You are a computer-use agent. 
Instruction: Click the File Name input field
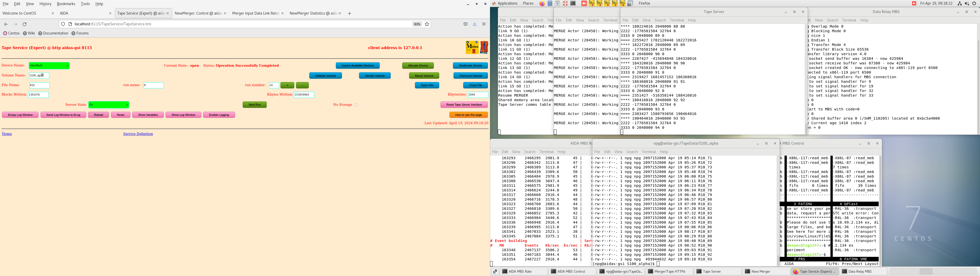click(40, 85)
